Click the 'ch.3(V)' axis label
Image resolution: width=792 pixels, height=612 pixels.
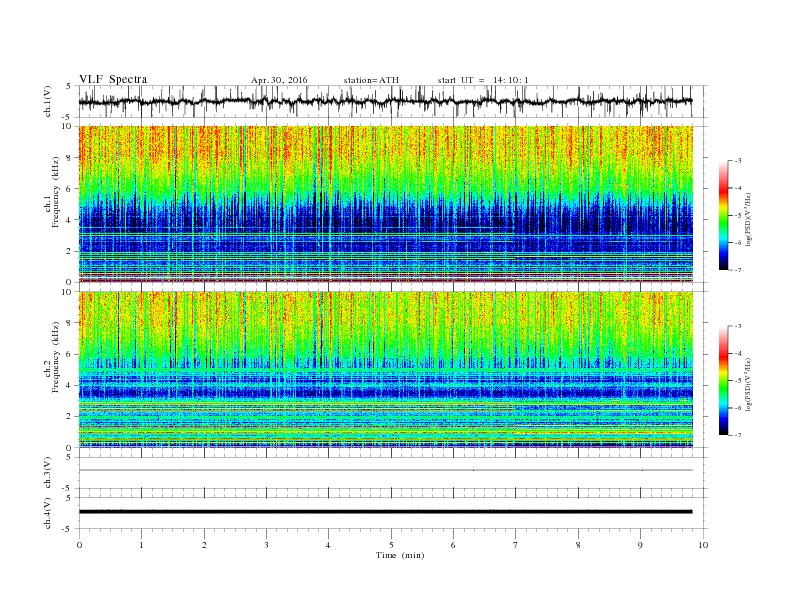pyautogui.click(x=48, y=473)
